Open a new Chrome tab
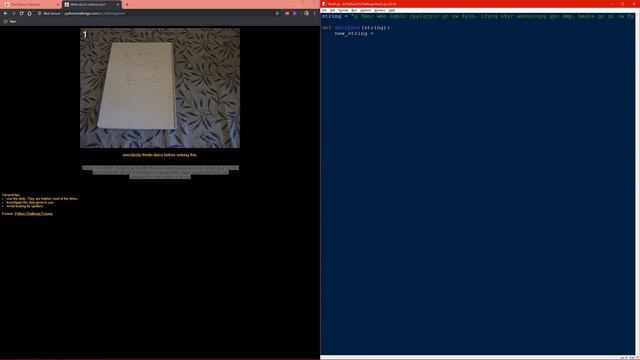 point(127,4)
